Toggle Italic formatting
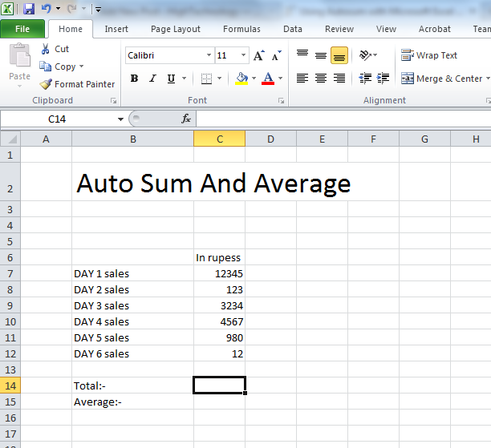This screenshot has height=448, width=491. click(152, 79)
